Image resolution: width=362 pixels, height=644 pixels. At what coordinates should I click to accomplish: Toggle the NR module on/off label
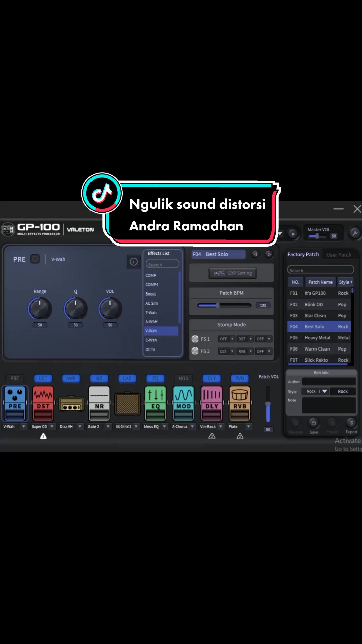tap(99, 378)
